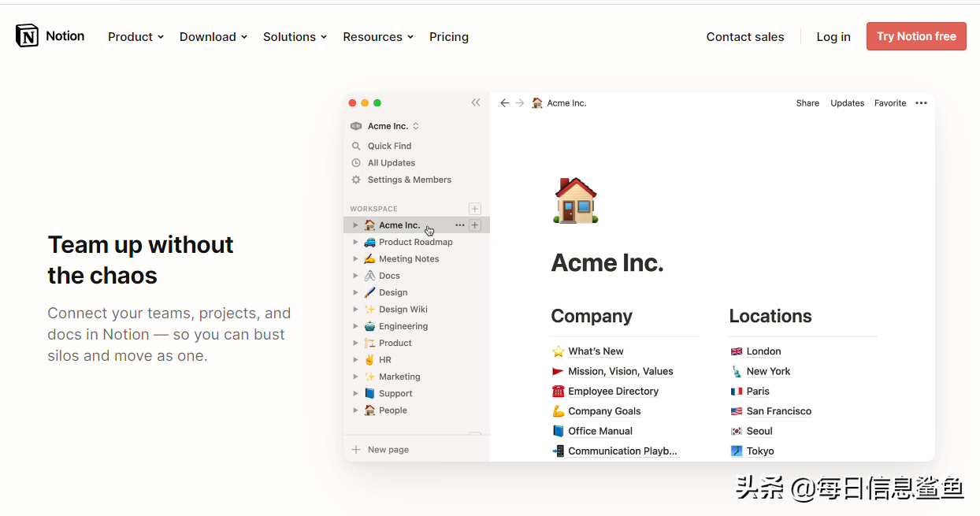The height and width of the screenshot is (516, 980).
Task: Expand the Engineering tree arrow
Action: coord(355,326)
